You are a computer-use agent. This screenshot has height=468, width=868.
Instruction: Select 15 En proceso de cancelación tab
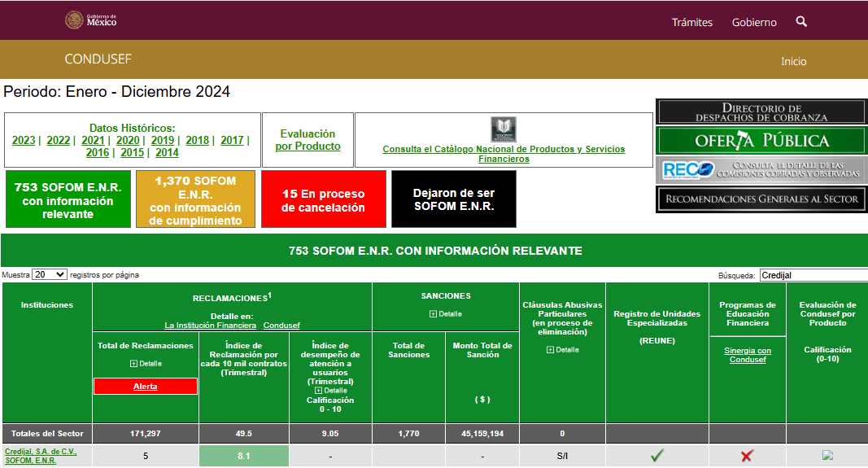coord(323,199)
